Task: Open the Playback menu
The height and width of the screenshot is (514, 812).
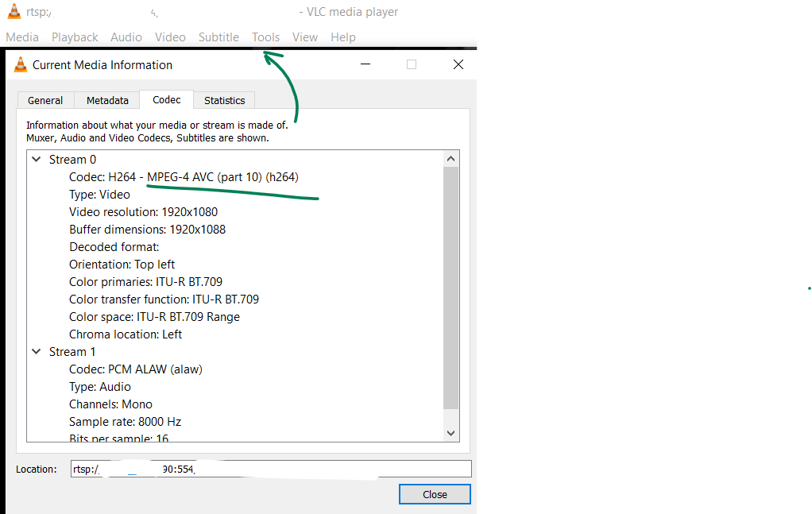Action: 75,37
